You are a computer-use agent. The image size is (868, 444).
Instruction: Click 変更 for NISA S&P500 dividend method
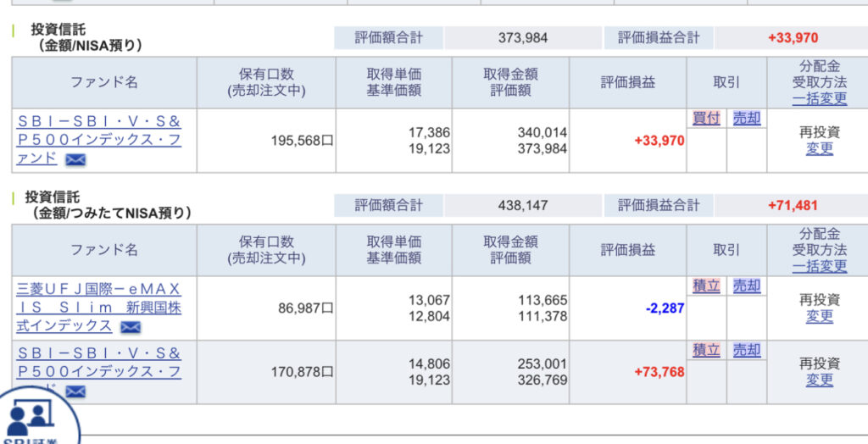tap(820, 148)
